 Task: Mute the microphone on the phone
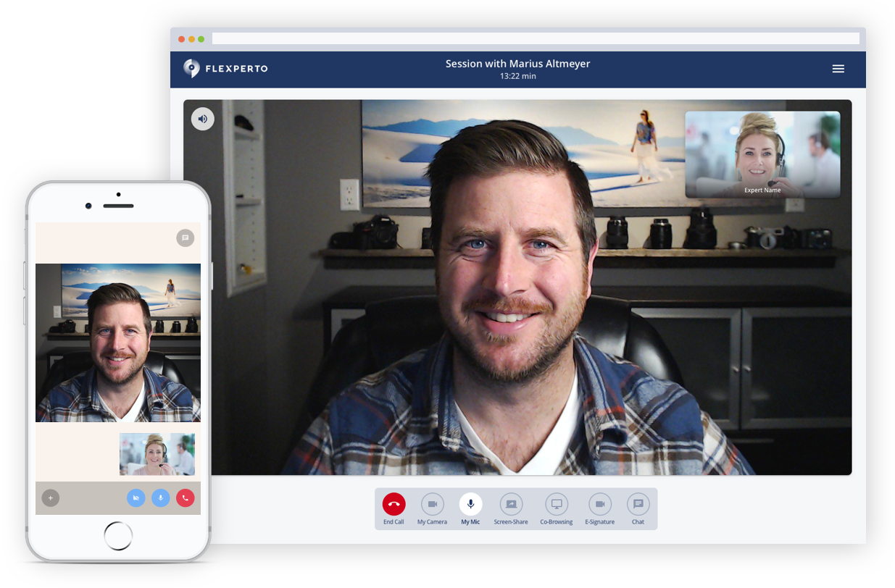[160, 498]
